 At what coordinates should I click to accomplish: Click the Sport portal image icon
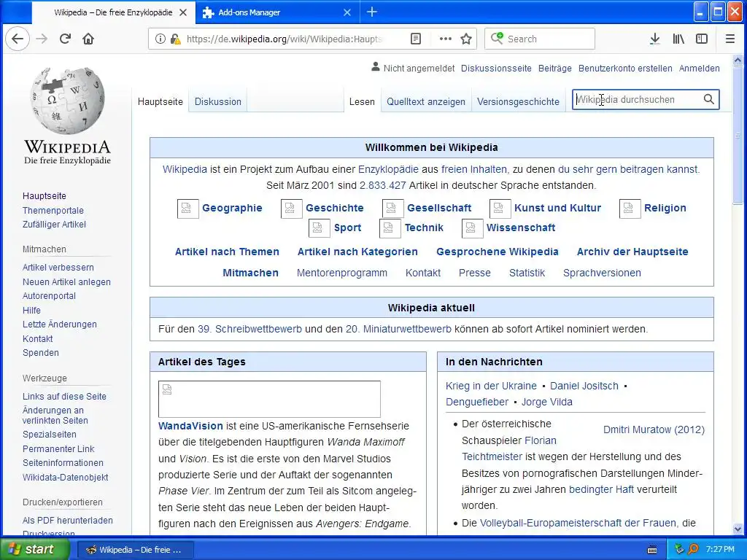pyautogui.click(x=320, y=228)
